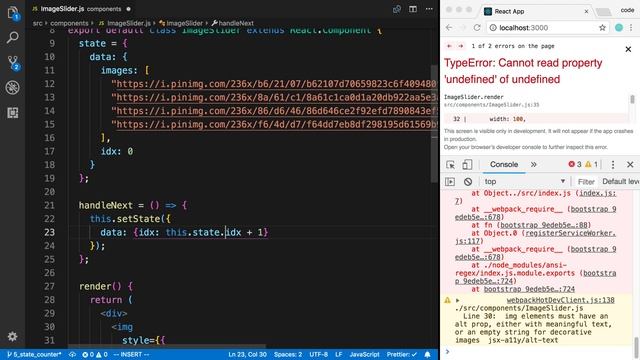
Task: Click 'ImageSlider.render' in the error stack
Action: click(x=473, y=97)
